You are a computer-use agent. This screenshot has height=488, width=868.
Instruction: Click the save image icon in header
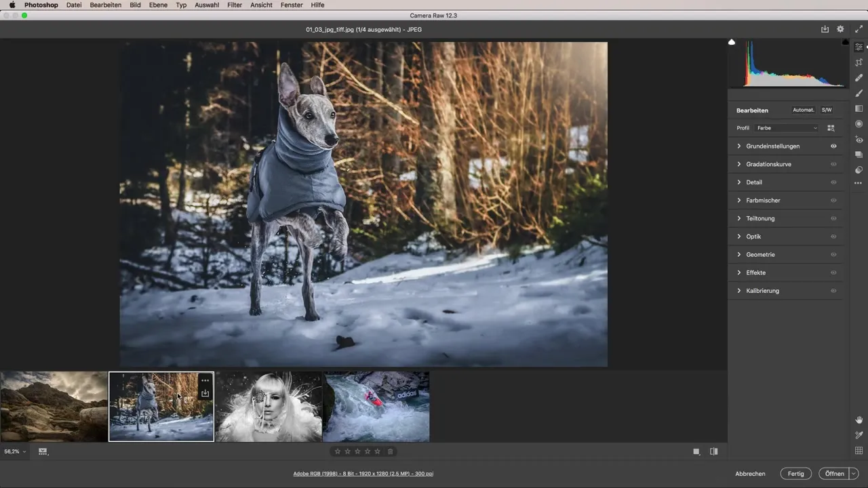click(825, 29)
